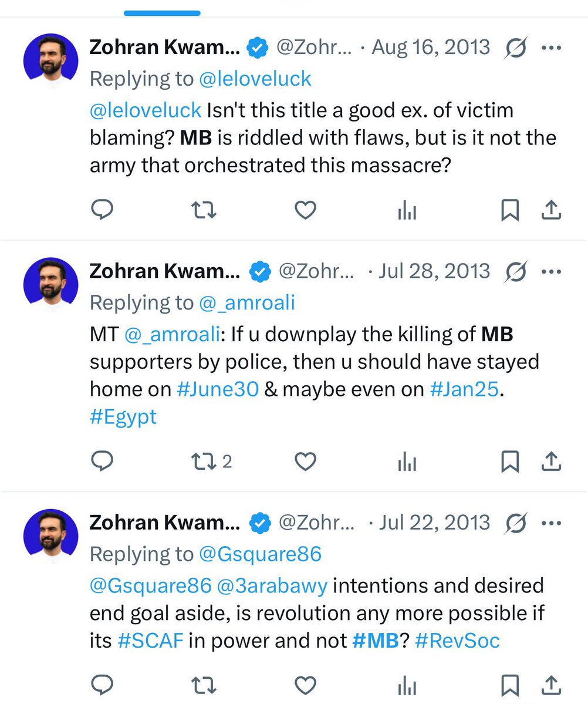Open more options on Jul 22 tweet

point(551,522)
